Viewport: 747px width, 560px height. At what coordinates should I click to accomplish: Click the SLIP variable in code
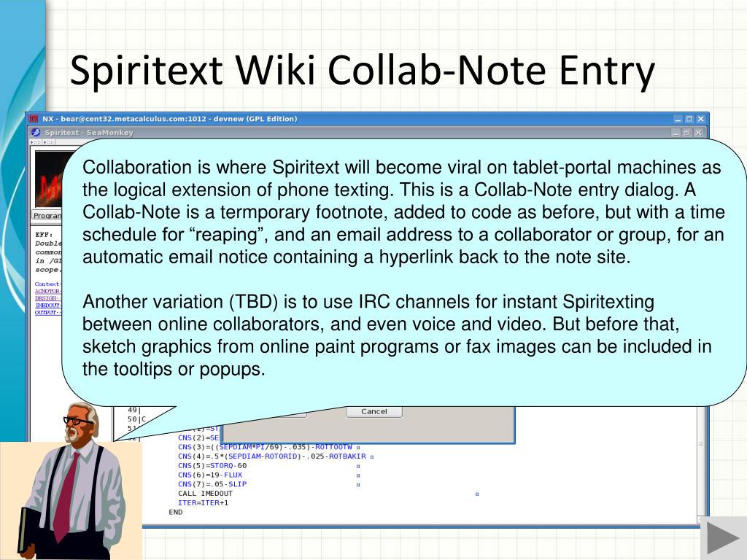(237, 484)
